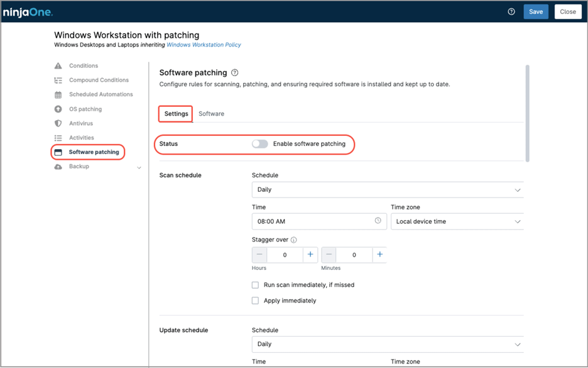Click the Scheduled Automations calendar icon
The image size is (588, 368).
(57, 94)
